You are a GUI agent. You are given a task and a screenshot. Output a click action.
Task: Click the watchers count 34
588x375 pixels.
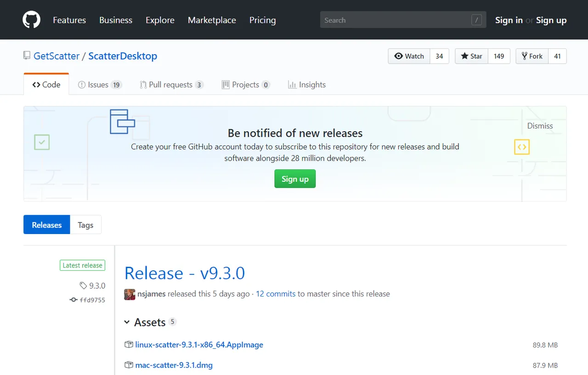click(440, 56)
